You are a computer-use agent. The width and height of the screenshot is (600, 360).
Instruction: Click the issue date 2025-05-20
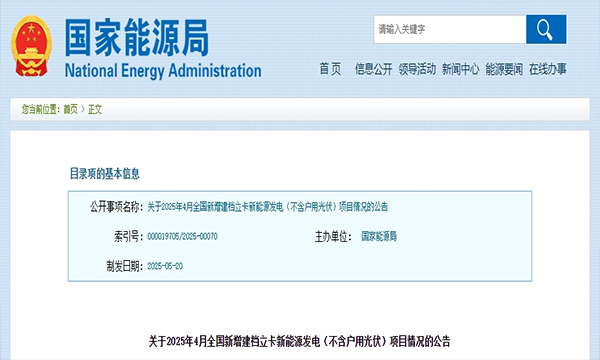pos(165,266)
